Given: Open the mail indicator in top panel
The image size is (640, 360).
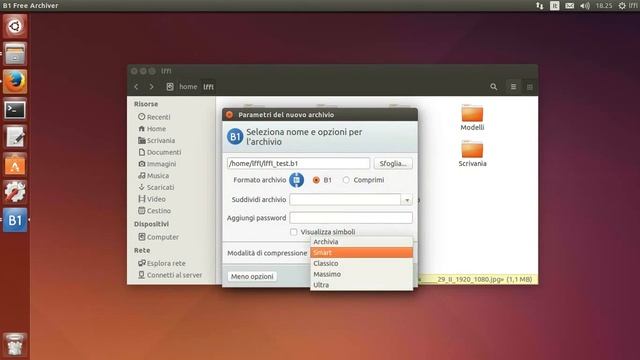Looking at the screenshot, I should [569, 5].
